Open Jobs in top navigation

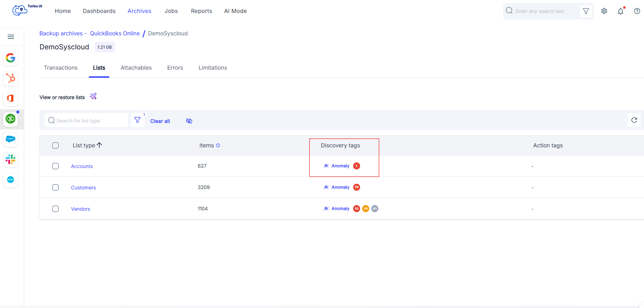pyautogui.click(x=171, y=11)
